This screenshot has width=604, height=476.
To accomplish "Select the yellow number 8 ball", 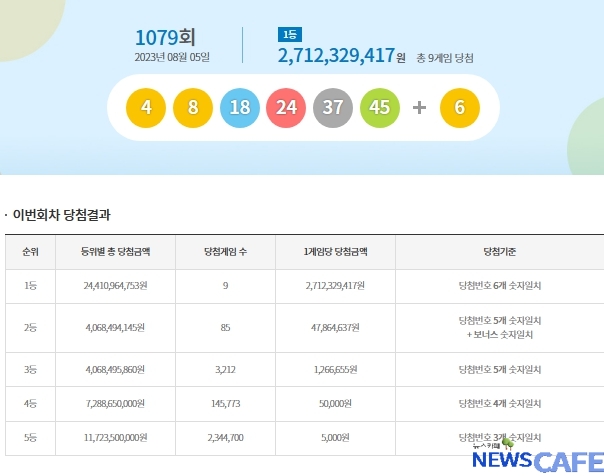I will [193, 107].
